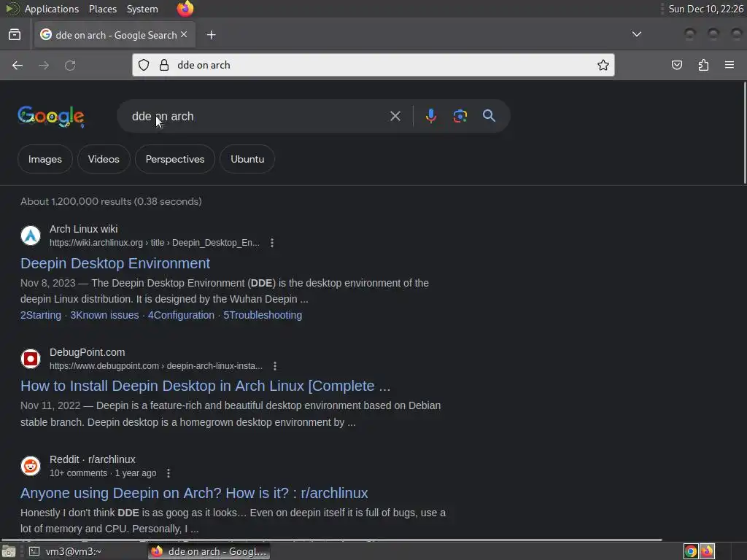Open more options for DebugPoint result
The image size is (747, 560).
[x=275, y=366]
